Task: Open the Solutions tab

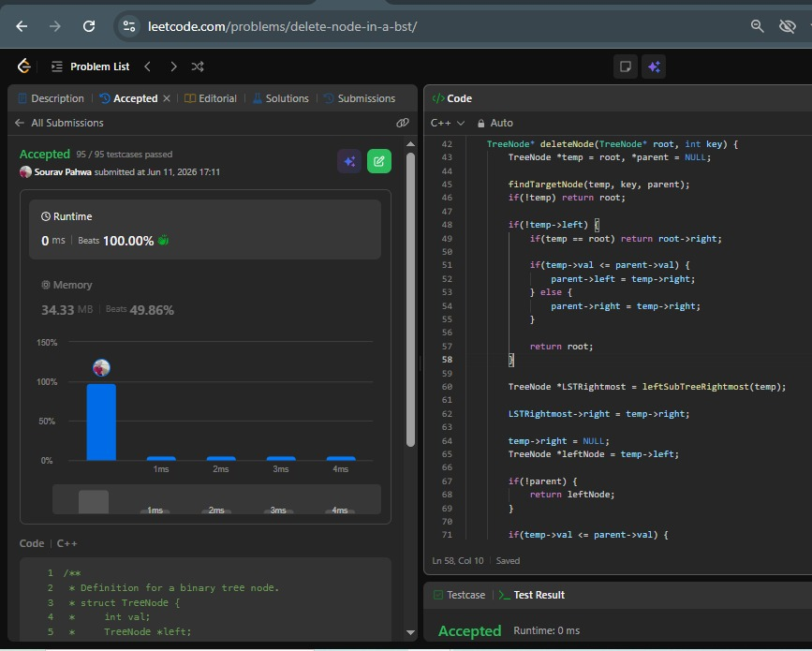Action: click(x=281, y=98)
